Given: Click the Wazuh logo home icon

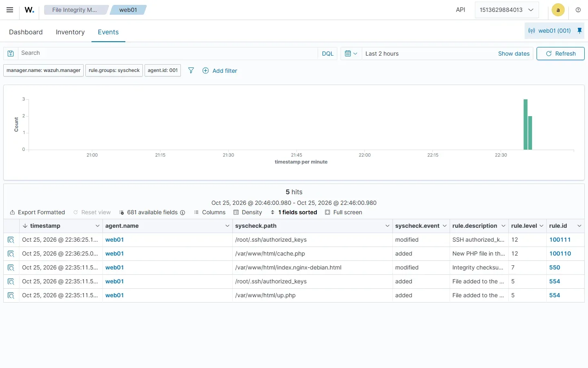Looking at the screenshot, I should [x=29, y=10].
